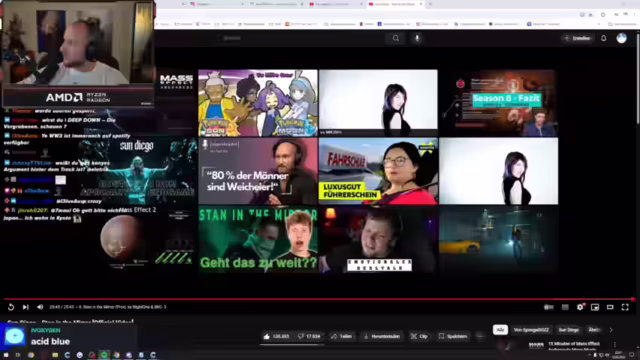The image size is (640, 360).
Task: Close the active YouTube browser tab
Action: (x=421, y=4)
